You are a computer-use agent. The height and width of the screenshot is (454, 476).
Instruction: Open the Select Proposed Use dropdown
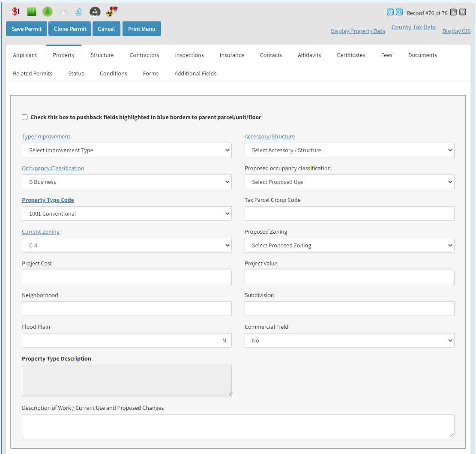[x=350, y=182]
